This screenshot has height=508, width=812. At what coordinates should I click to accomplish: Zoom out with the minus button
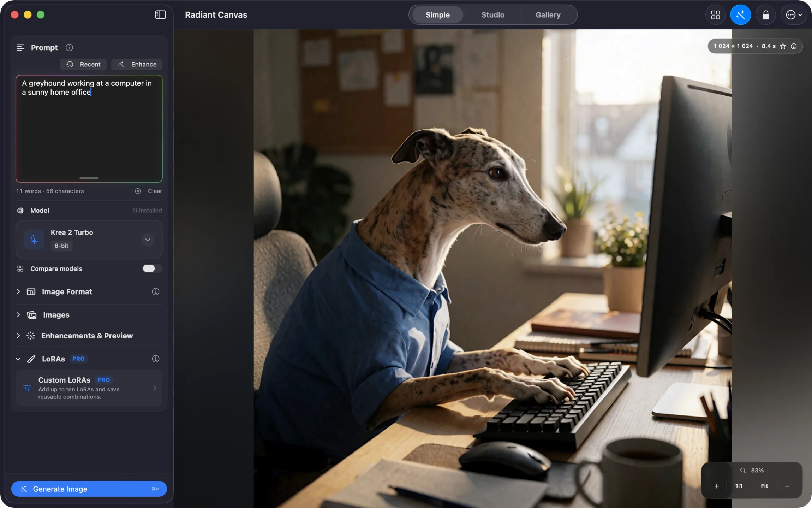tap(787, 486)
